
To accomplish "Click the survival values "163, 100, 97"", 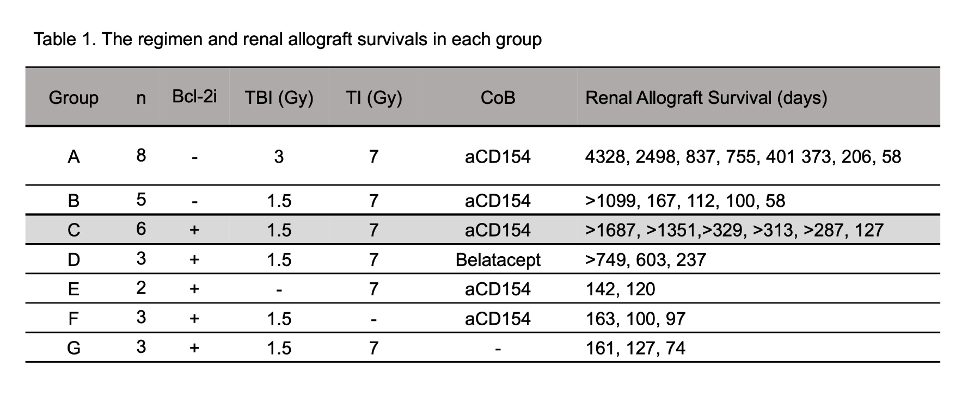I will tap(635, 319).
